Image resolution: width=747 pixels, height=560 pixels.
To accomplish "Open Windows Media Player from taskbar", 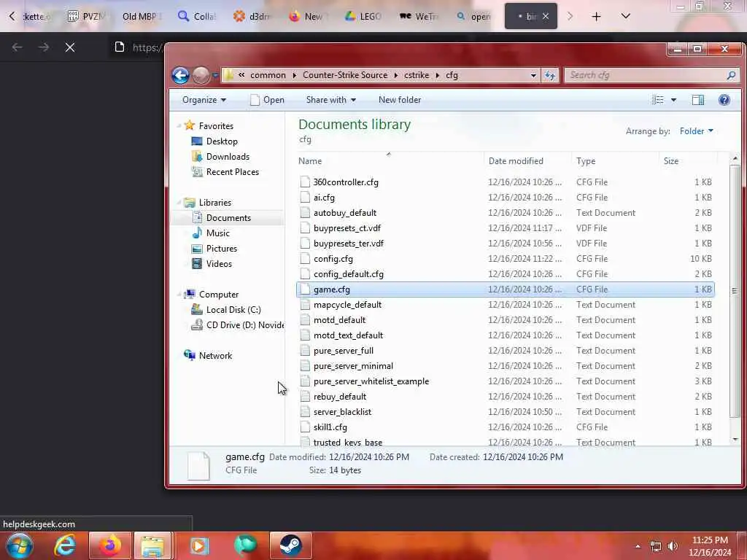I will [x=199, y=545].
